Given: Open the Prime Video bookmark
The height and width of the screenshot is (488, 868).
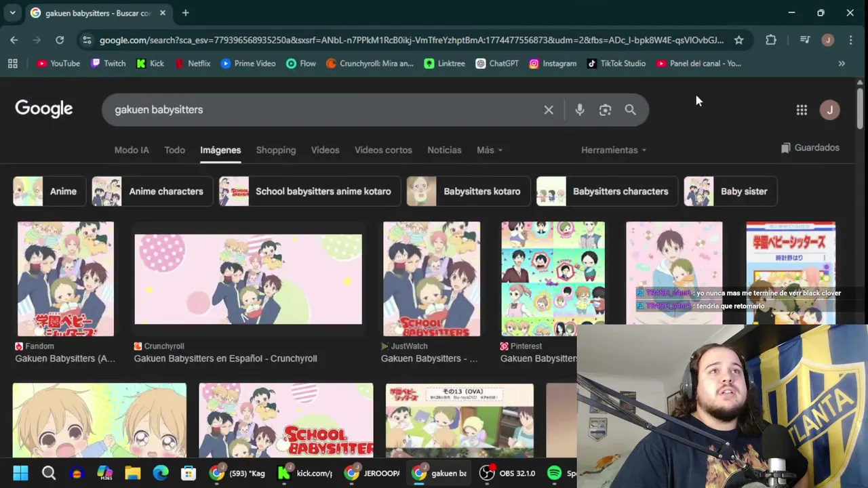Looking at the screenshot, I should click(x=248, y=64).
